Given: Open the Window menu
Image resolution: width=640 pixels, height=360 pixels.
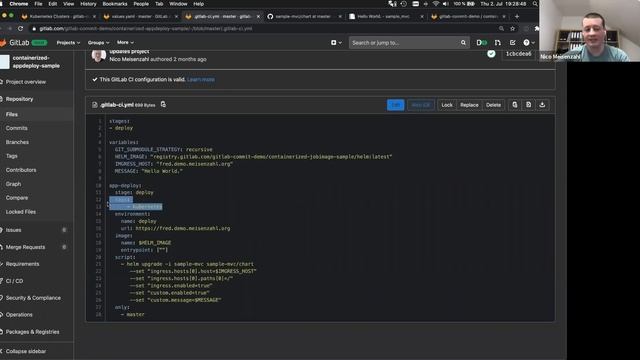Looking at the screenshot, I should pos(178,4).
